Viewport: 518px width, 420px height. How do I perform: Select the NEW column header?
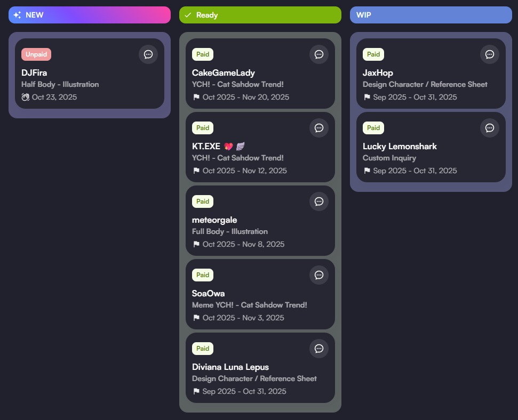[x=90, y=15]
